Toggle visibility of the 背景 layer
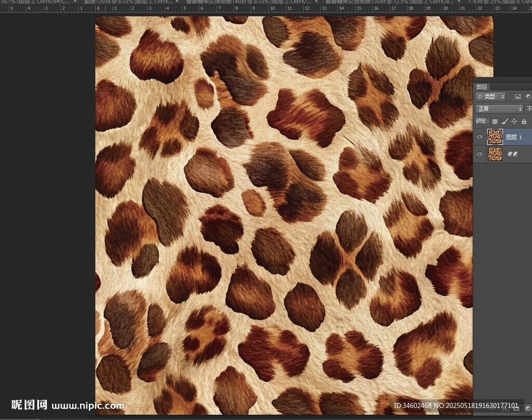 [x=480, y=154]
